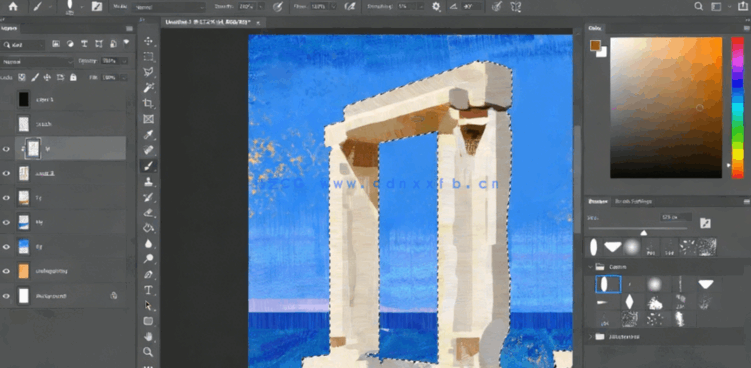Select the Healing Brush tool
The image size is (751, 368).
point(148,150)
